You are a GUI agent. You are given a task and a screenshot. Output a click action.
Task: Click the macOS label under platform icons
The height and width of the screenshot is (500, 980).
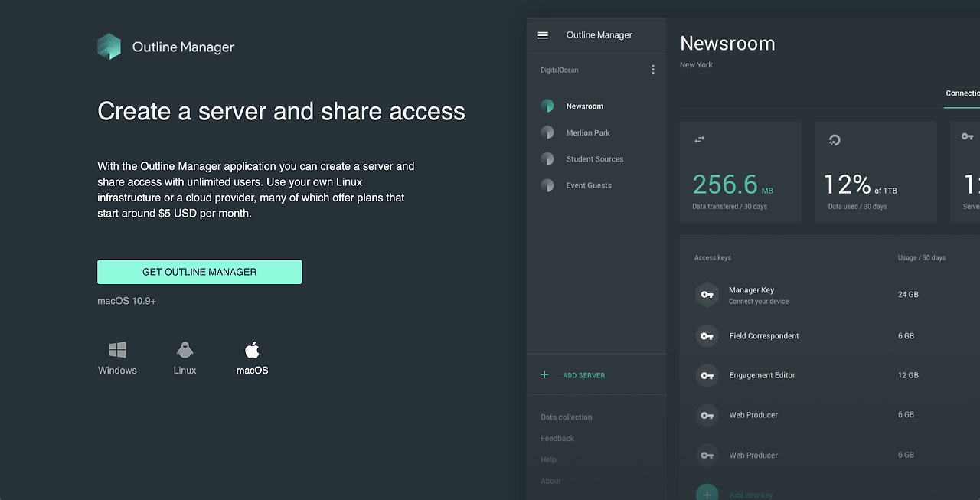[252, 371]
